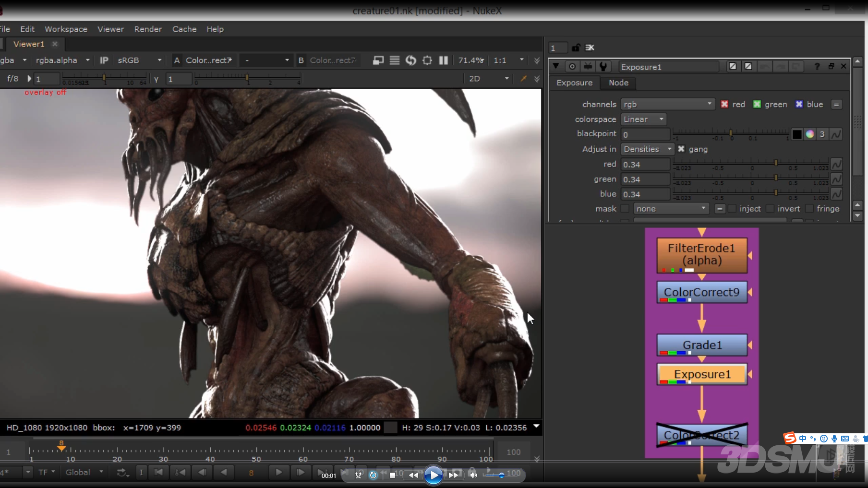Click the clear properties bin icon
The height and width of the screenshot is (488, 868).
pyautogui.click(x=590, y=48)
